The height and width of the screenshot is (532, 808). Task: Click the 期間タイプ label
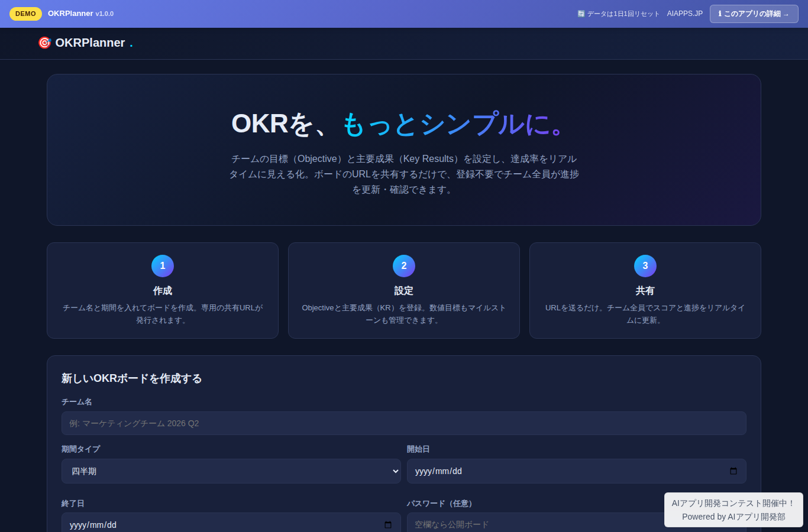tap(81, 449)
